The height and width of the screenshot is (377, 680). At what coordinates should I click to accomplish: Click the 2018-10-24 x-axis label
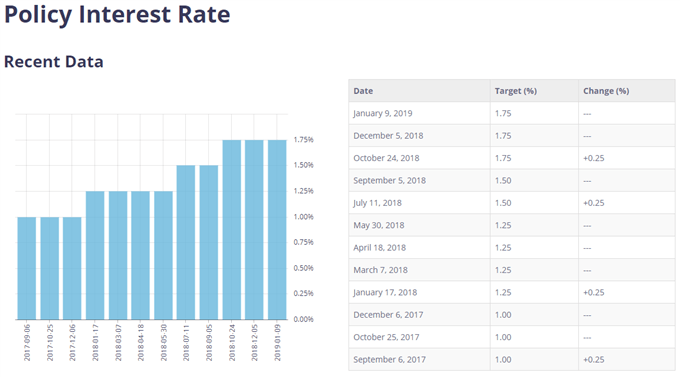pos(232,342)
